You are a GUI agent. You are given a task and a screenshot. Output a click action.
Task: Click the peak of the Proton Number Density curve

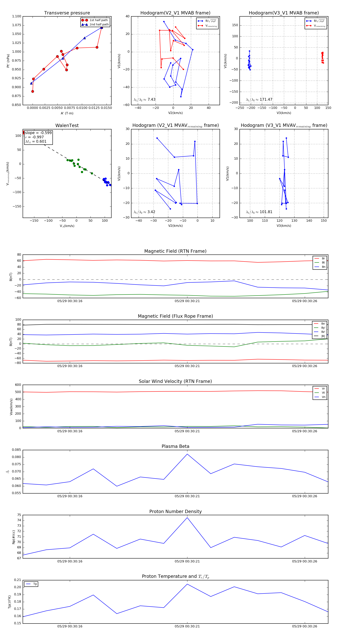(187, 518)
